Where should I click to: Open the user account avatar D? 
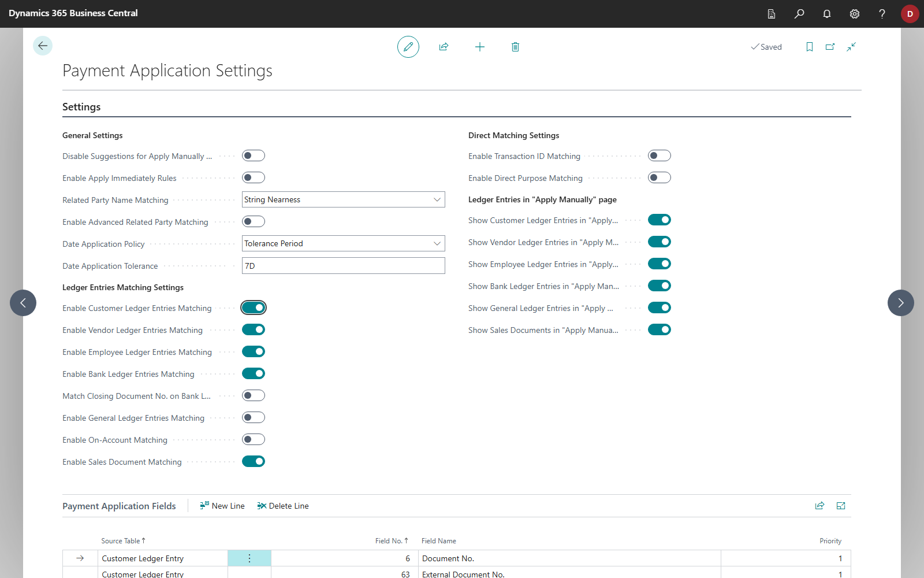(x=910, y=14)
